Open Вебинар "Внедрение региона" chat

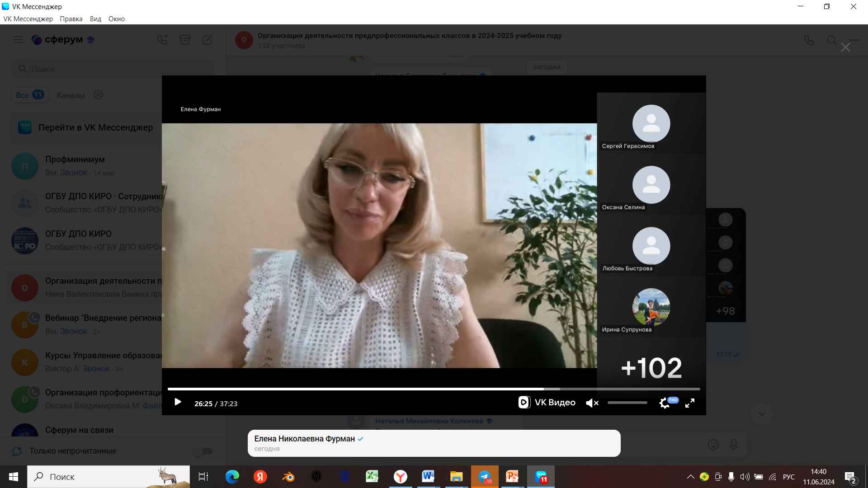pyautogui.click(x=86, y=324)
